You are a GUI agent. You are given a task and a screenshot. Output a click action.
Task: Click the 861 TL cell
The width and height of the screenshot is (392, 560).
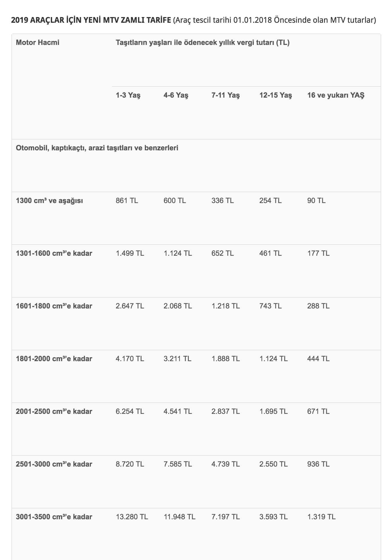pos(127,201)
